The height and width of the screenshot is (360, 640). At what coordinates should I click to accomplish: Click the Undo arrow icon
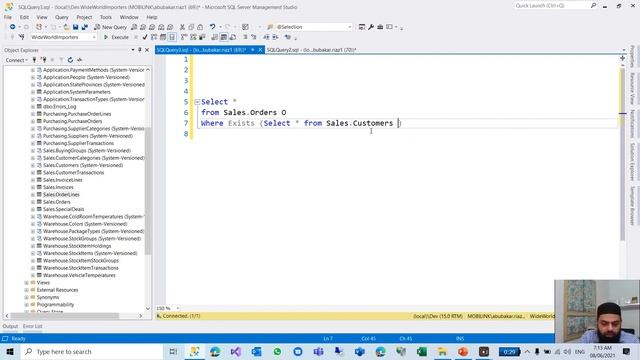point(212,27)
